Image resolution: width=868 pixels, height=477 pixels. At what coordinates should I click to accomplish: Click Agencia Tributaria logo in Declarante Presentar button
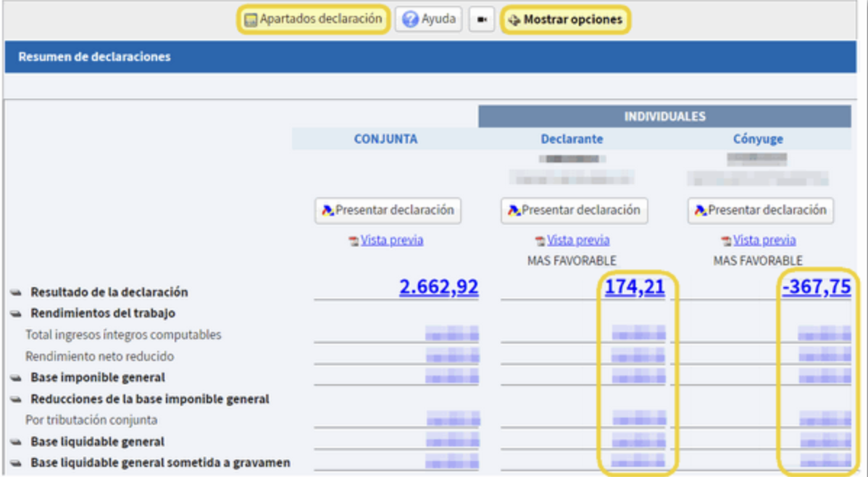click(514, 210)
